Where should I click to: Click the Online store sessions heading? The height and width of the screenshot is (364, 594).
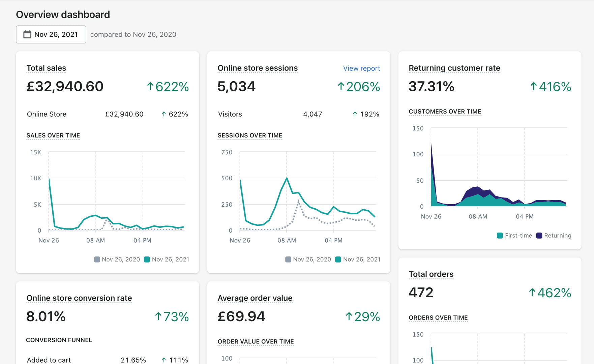point(258,68)
